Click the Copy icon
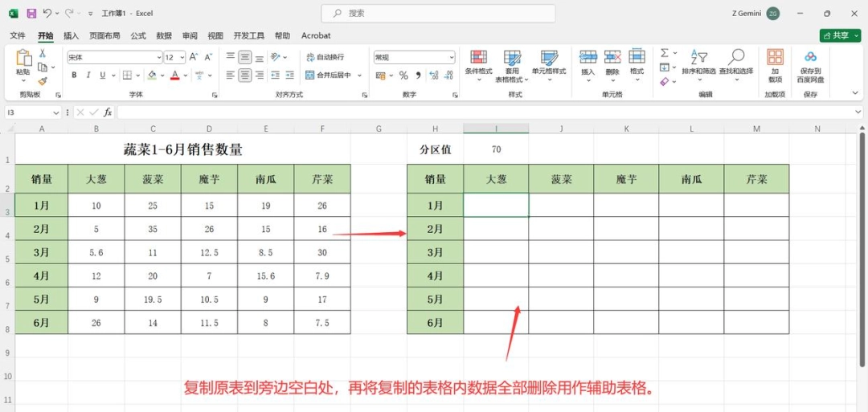This screenshot has width=868, height=412. pos(42,67)
